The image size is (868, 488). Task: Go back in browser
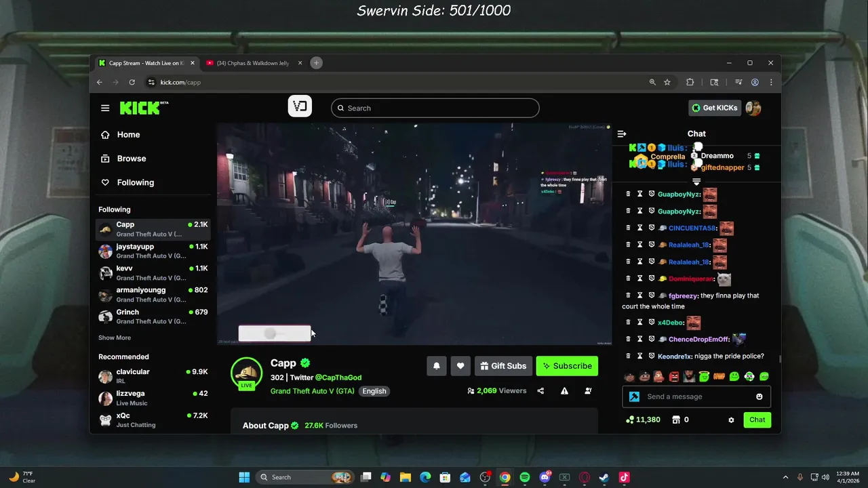(x=100, y=82)
